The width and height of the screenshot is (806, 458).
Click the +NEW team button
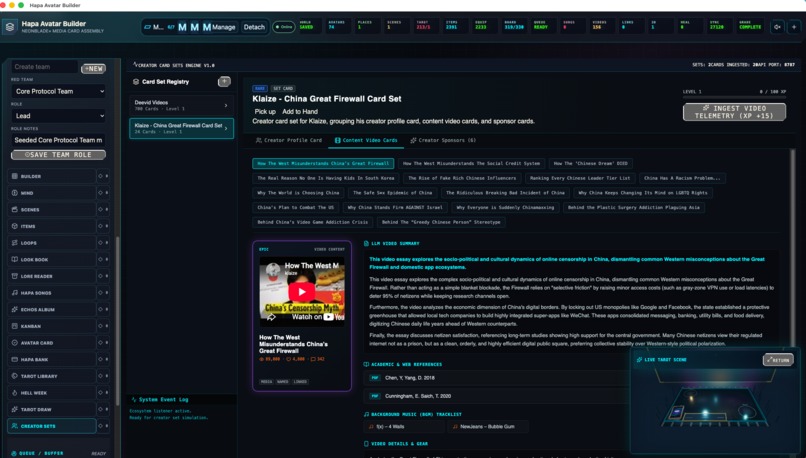point(94,68)
